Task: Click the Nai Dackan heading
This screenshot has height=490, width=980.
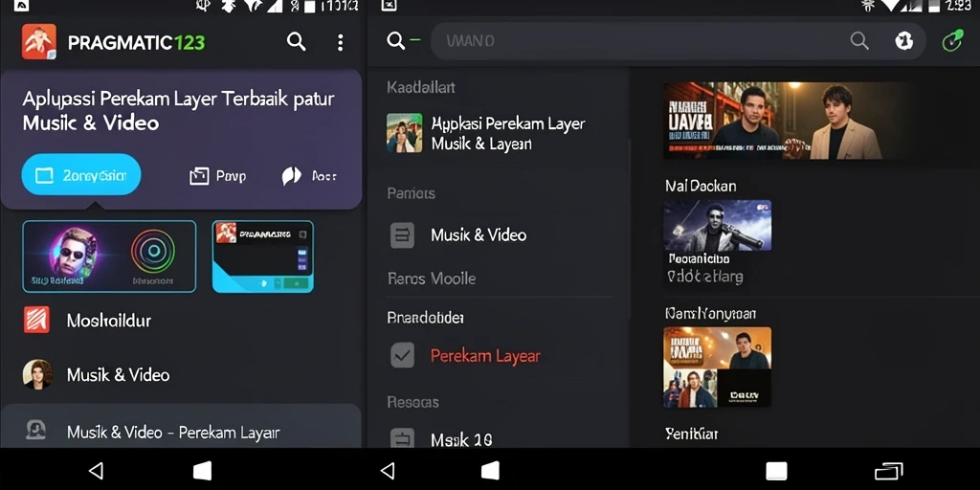Action: [x=701, y=186]
